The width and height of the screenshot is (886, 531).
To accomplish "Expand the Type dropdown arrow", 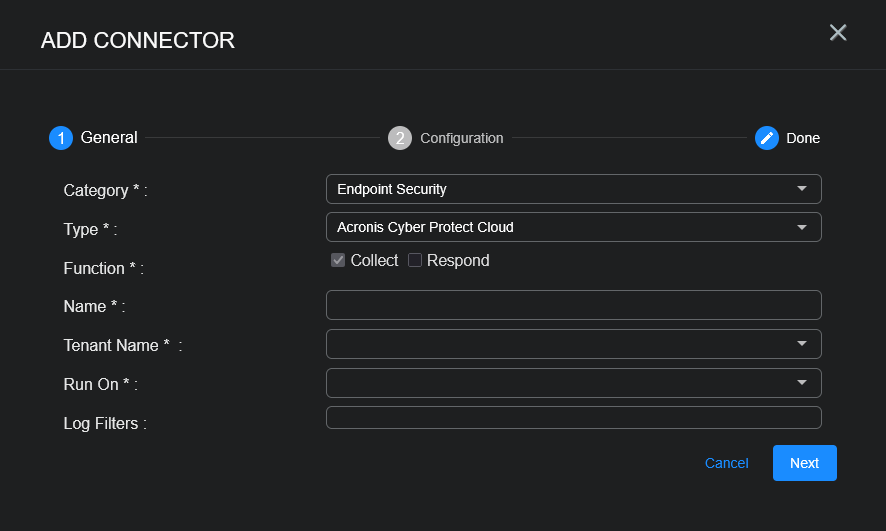I will [801, 227].
